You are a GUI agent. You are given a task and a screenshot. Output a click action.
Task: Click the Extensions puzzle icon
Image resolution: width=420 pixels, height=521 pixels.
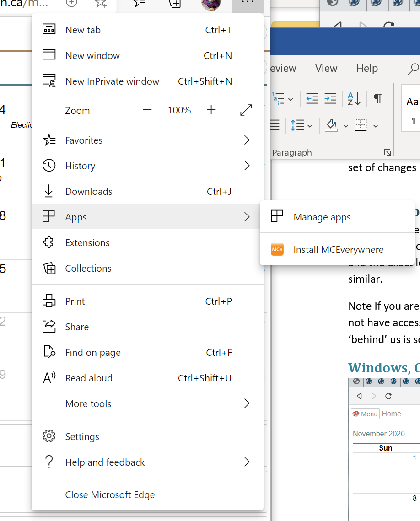(x=48, y=242)
